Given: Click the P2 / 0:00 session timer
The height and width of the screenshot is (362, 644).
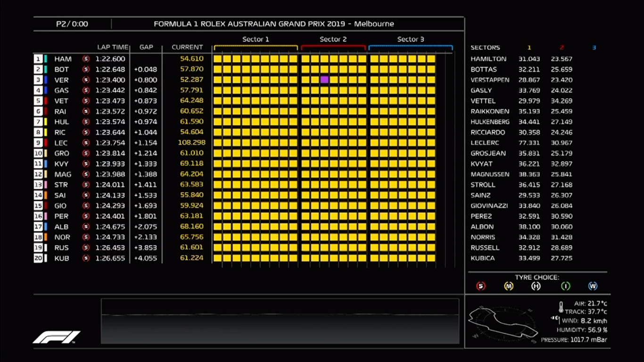Looking at the screenshot, I should (x=72, y=24).
